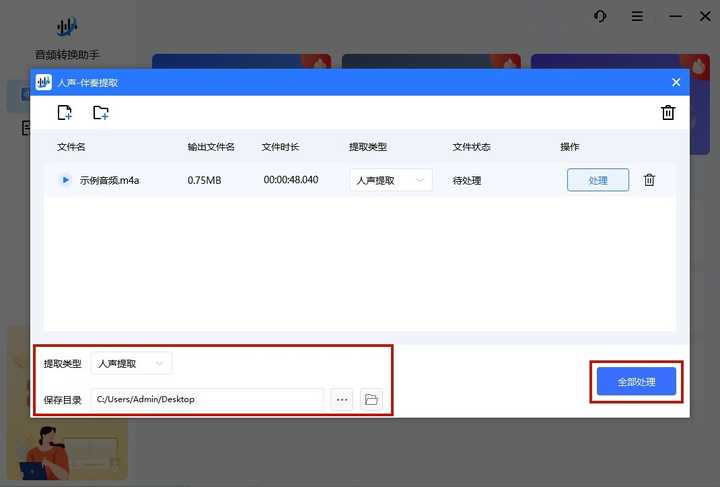Click the dialog title app logo
This screenshot has width=720, height=487.
coord(44,82)
